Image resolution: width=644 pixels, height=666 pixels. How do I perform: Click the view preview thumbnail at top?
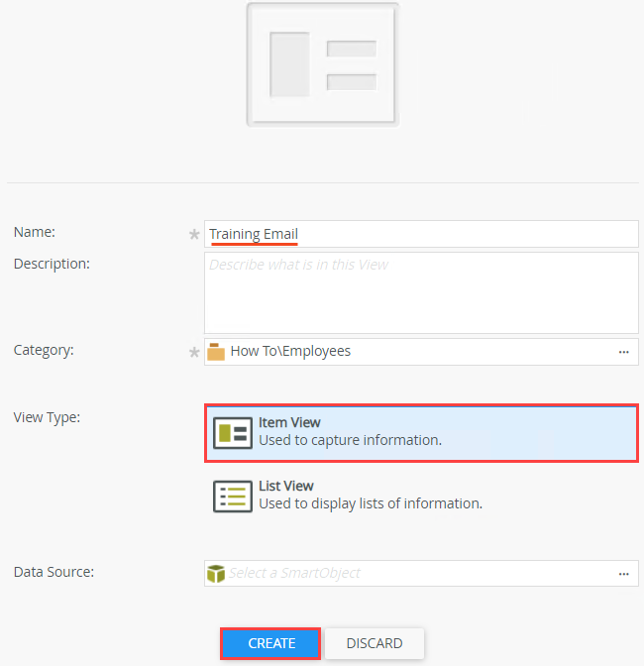pyautogui.click(x=323, y=64)
